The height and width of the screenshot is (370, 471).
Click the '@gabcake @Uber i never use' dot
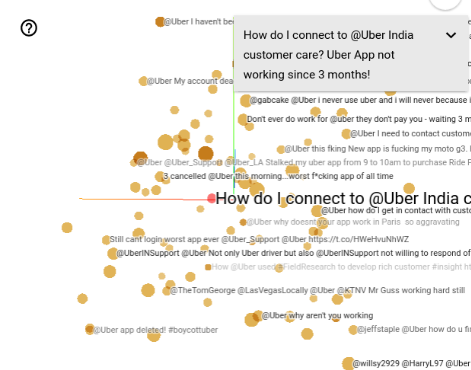pyautogui.click(x=246, y=100)
